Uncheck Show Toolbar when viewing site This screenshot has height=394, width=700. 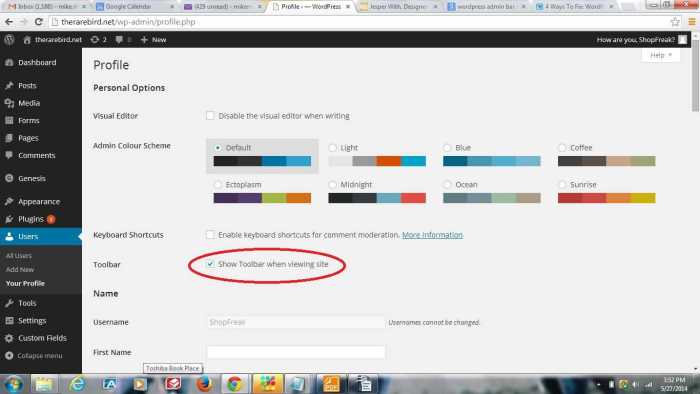pyautogui.click(x=210, y=264)
